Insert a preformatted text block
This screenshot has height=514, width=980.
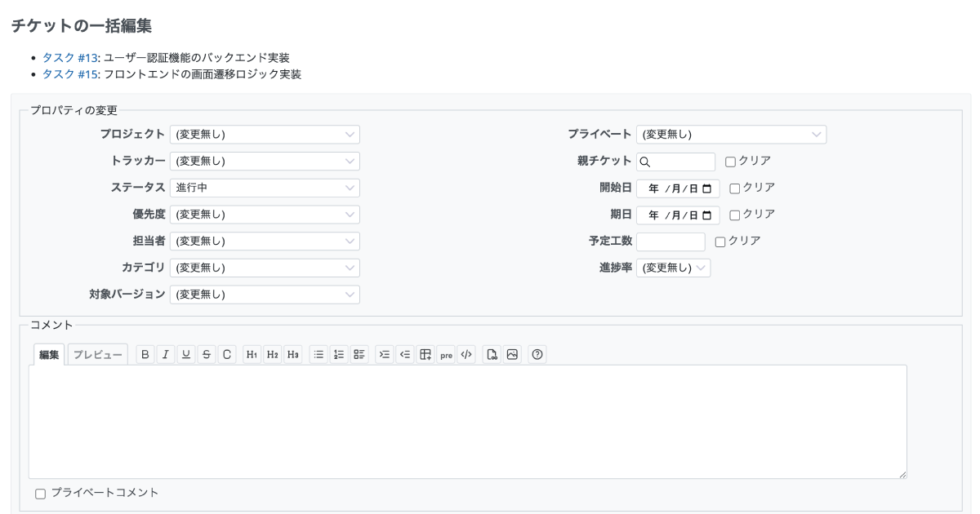coord(446,355)
